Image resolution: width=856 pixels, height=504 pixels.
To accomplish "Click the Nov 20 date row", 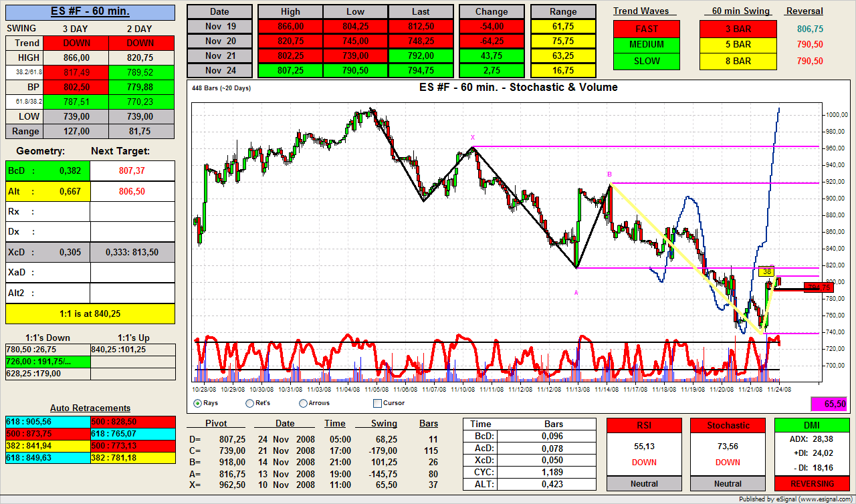I will [x=219, y=41].
